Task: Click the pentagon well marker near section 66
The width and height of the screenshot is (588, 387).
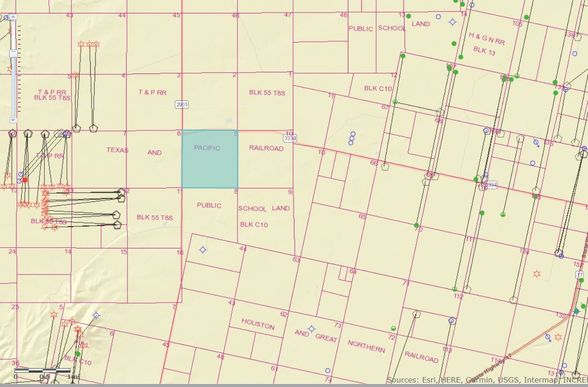Action: click(385, 167)
